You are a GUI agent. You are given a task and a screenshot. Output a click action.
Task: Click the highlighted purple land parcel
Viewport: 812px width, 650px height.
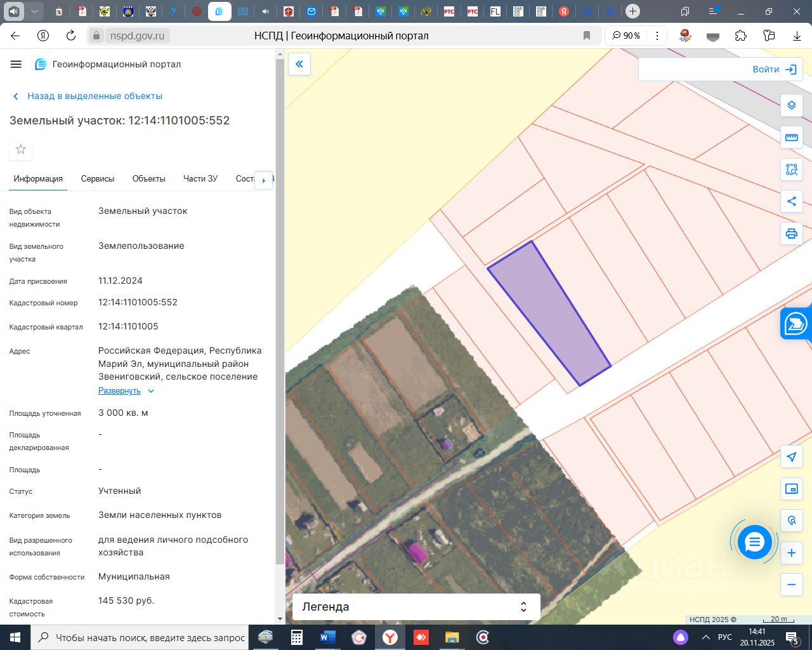point(549,314)
